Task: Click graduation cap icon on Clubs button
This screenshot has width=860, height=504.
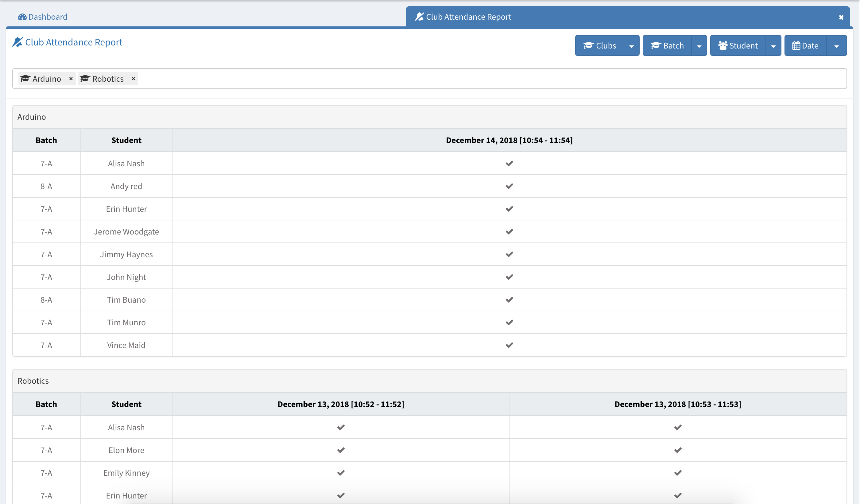Action: (x=588, y=45)
